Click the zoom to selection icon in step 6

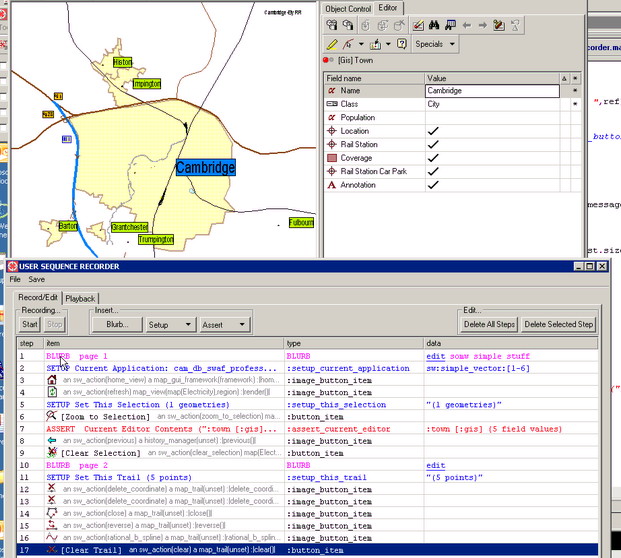click(x=52, y=416)
